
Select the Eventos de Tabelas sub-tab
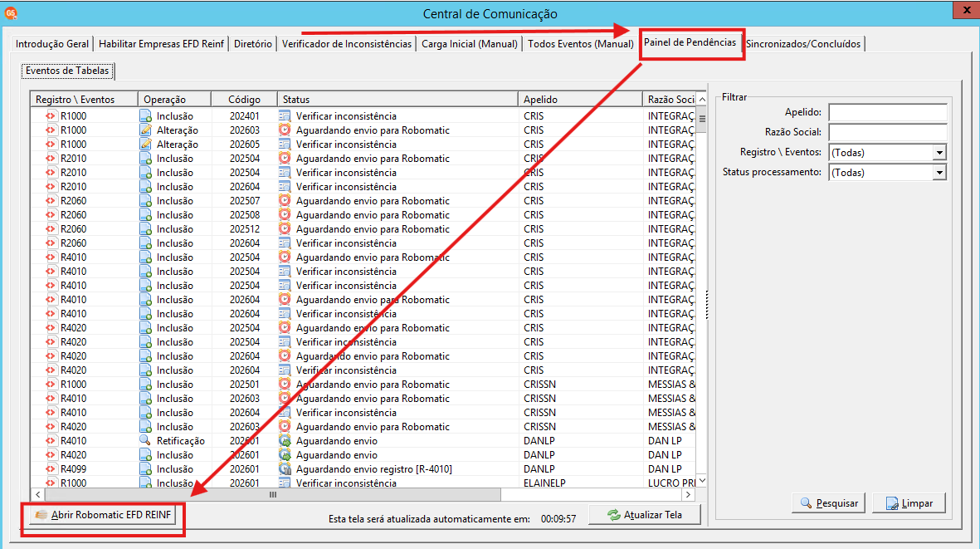coord(67,71)
